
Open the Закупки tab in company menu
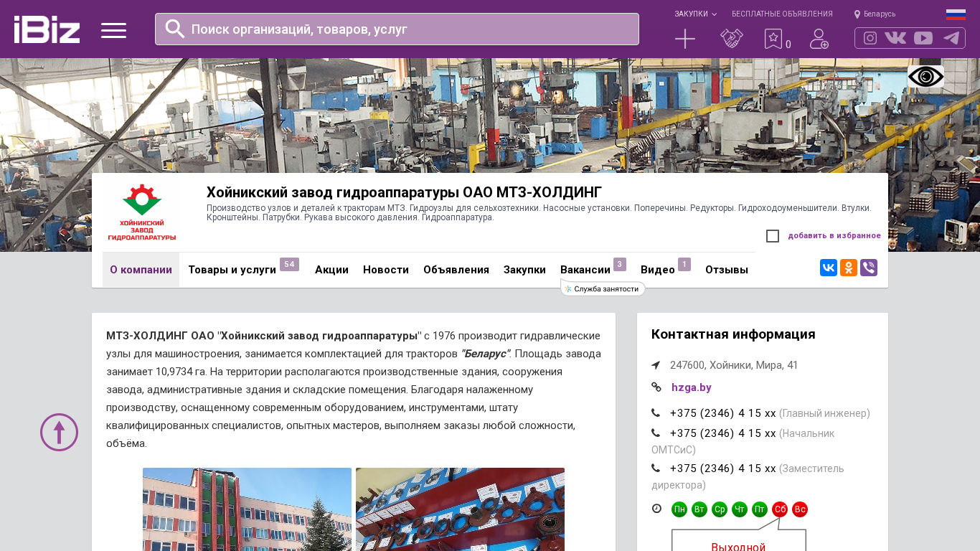[524, 270]
